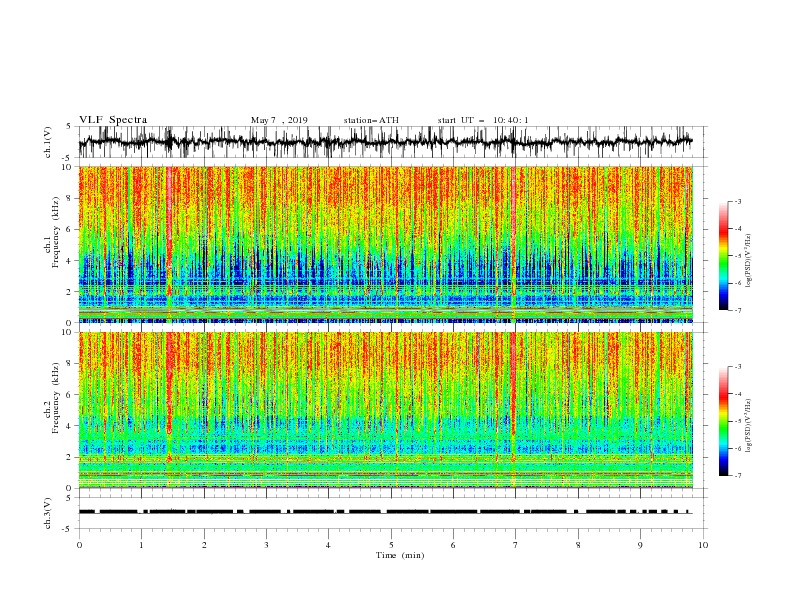Click the '5' tick label on the Time axis
The image size is (792, 612).
391,545
